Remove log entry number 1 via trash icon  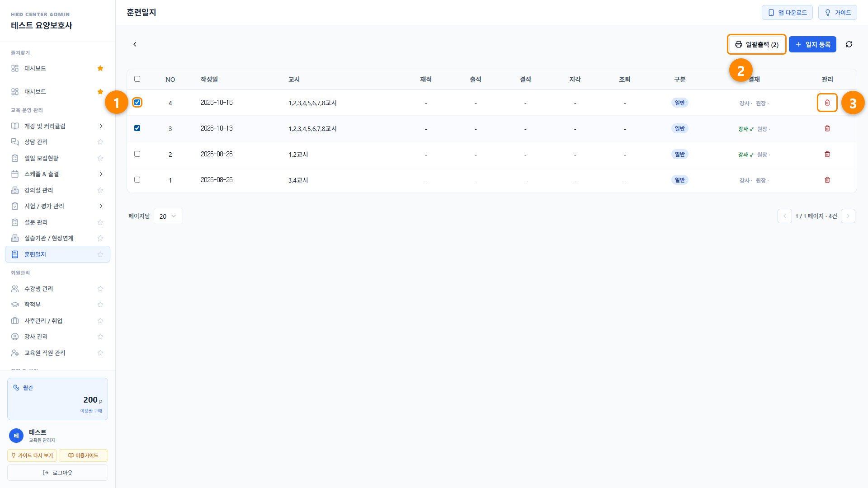pyautogui.click(x=827, y=180)
